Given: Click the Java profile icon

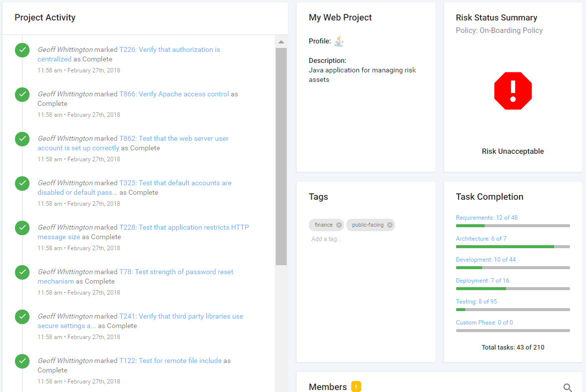Looking at the screenshot, I should point(339,41).
